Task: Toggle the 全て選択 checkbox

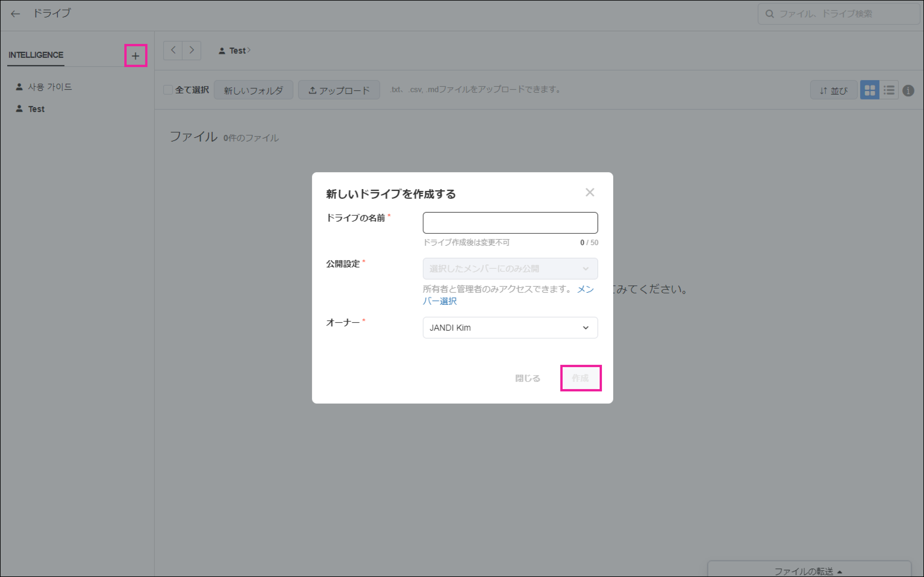Action: 168,90
